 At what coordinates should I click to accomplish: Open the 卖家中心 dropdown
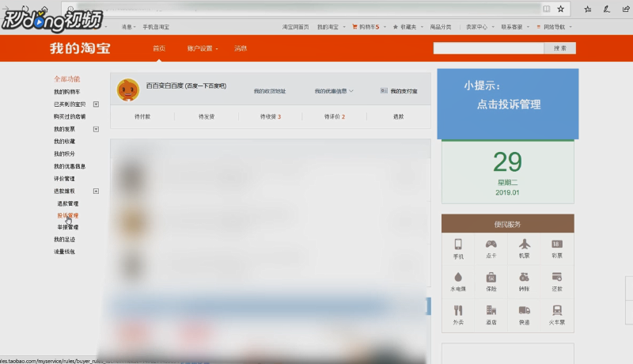(x=480, y=27)
